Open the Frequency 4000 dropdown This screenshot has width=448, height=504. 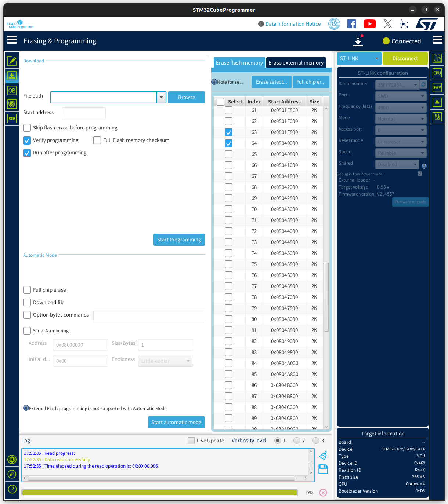point(401,107)
